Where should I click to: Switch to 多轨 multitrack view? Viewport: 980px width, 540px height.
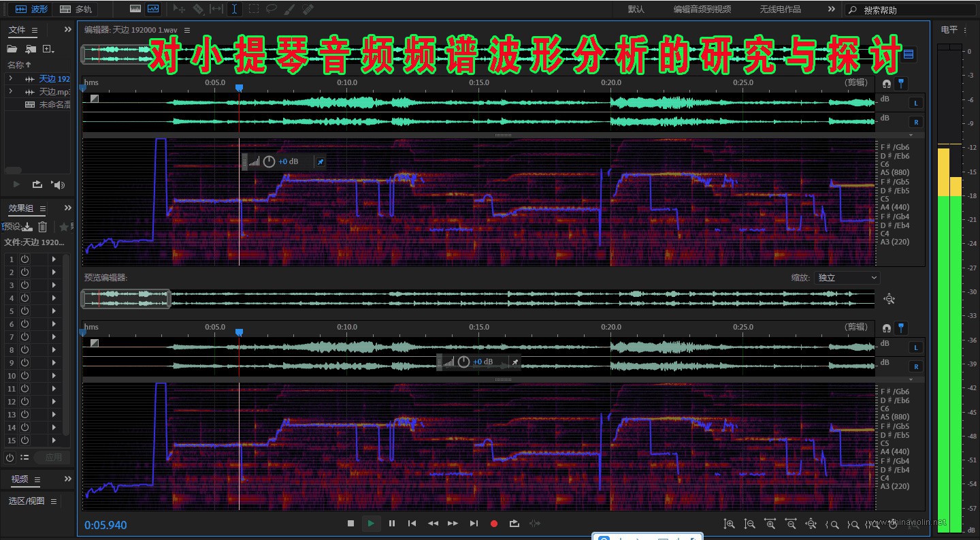pyautogui.click(x=76, y=10)
